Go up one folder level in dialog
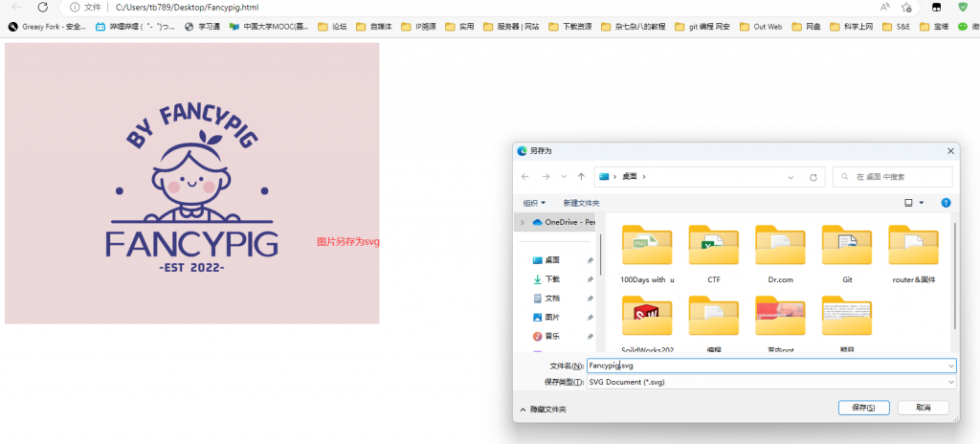 click(581, 177)
